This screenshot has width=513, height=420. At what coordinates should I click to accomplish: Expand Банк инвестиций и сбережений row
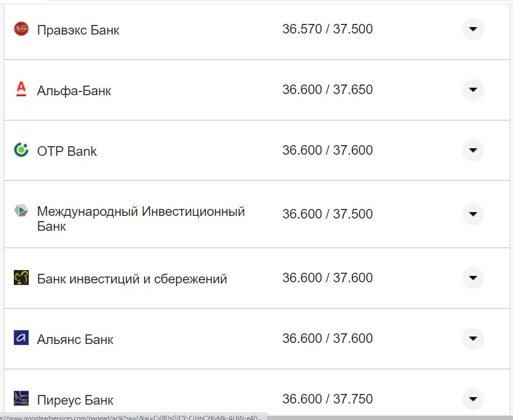[x=473, y=278]
